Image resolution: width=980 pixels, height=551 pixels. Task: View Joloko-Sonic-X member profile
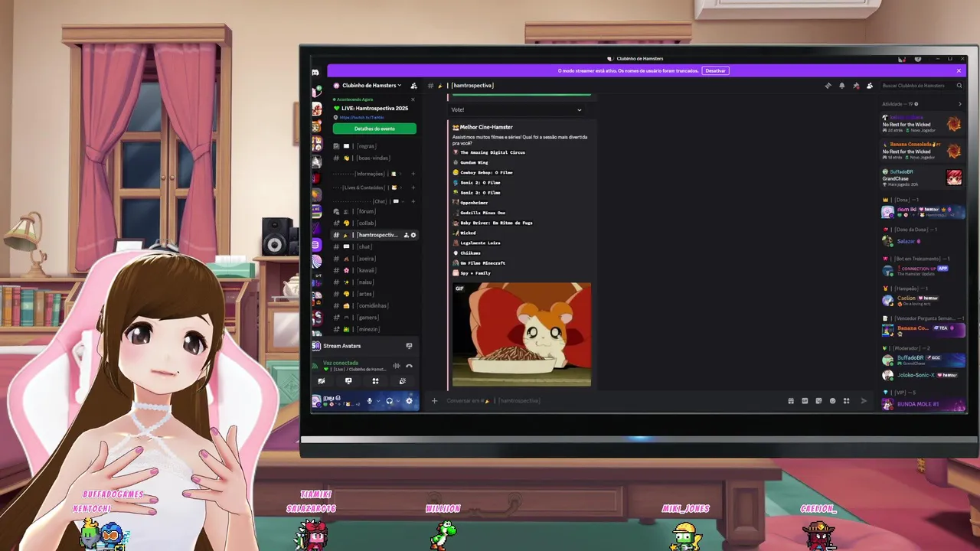click(923, 375)
